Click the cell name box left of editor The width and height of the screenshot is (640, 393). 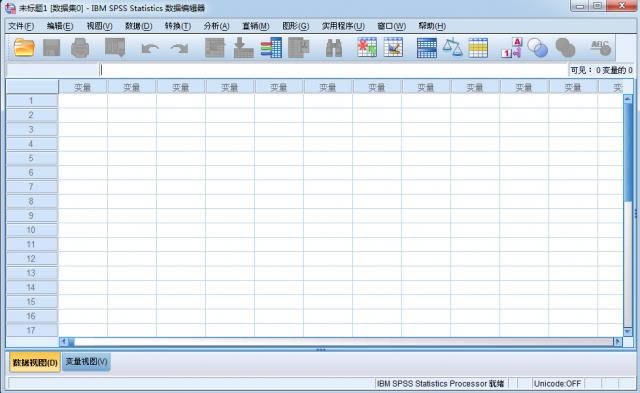(x=52, y=70)
